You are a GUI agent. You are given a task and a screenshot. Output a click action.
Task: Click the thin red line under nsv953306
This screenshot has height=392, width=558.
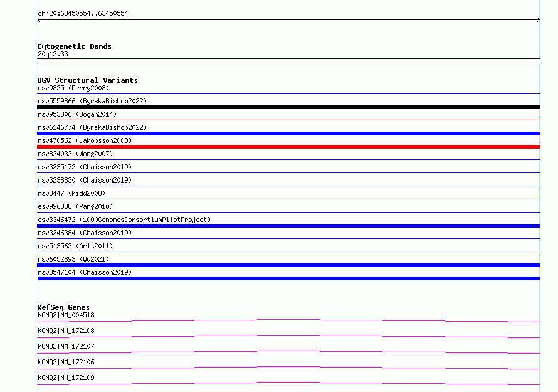pyautogui.click(x=288, y=120)
